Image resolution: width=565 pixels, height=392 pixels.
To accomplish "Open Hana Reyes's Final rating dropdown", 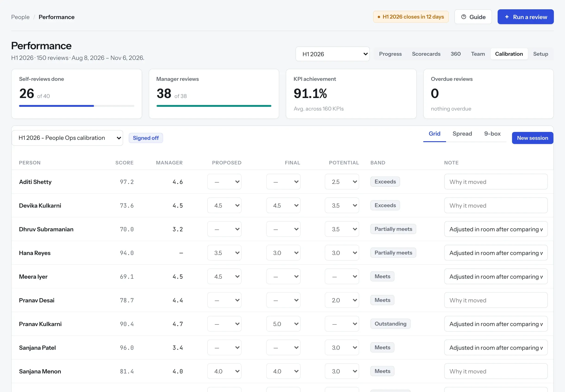I will point(283,253).
